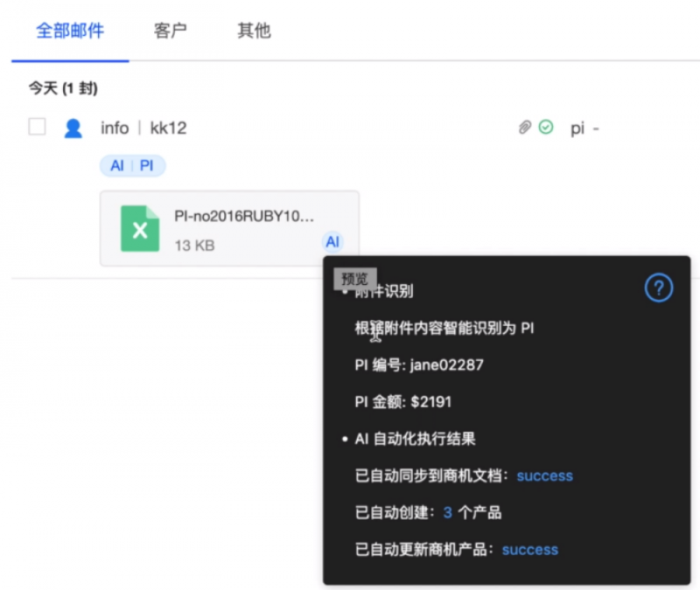The height and width of the screenshot is (590, 700).
Task: Click the 今天 (1 封) group header
Action: click(x=63, y=88)
